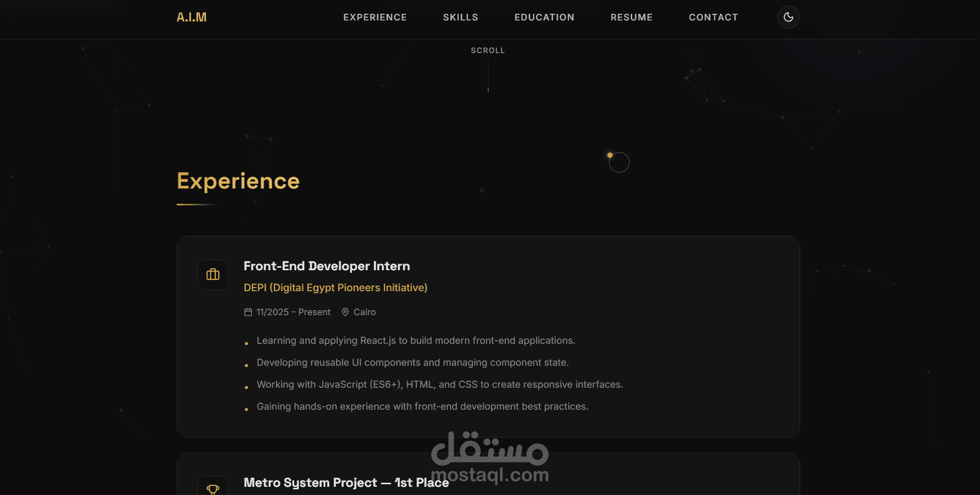Click the bullet about learning React.js
Screen dimensions: 980x495
pos(416,341)
